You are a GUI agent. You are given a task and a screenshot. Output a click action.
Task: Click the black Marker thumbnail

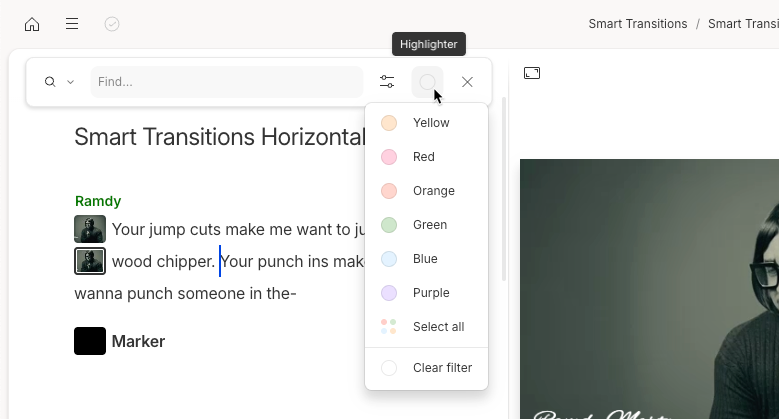pyautogui.click(x=90, y=341)
